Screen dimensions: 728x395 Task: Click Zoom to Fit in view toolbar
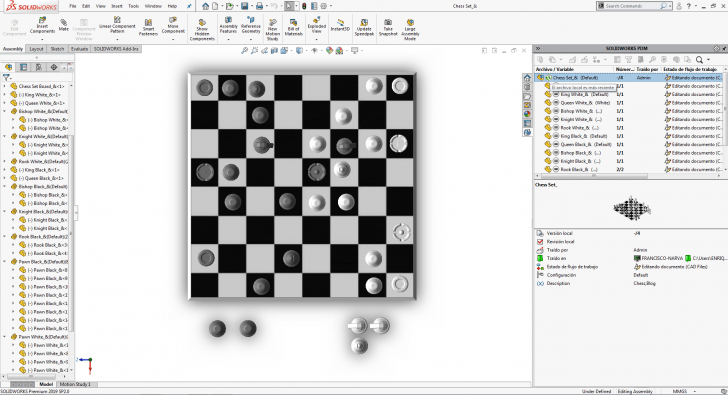point(244,50)
